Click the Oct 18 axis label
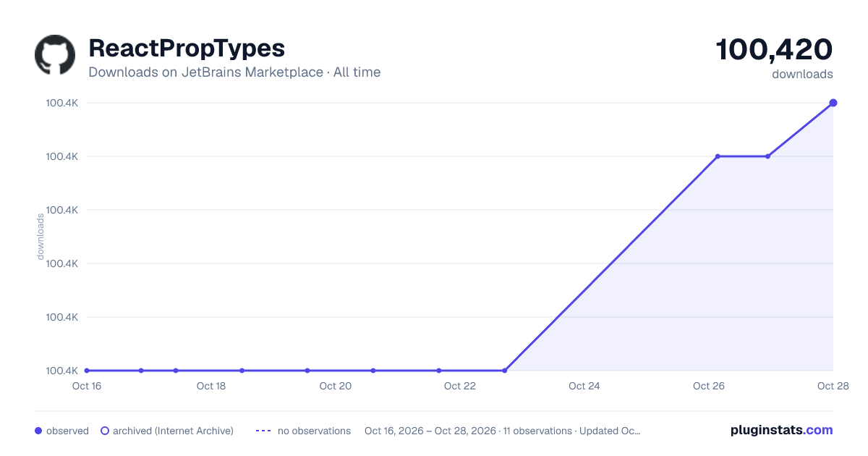The width and height of the screenshot is (868, 456). point(211,386)
